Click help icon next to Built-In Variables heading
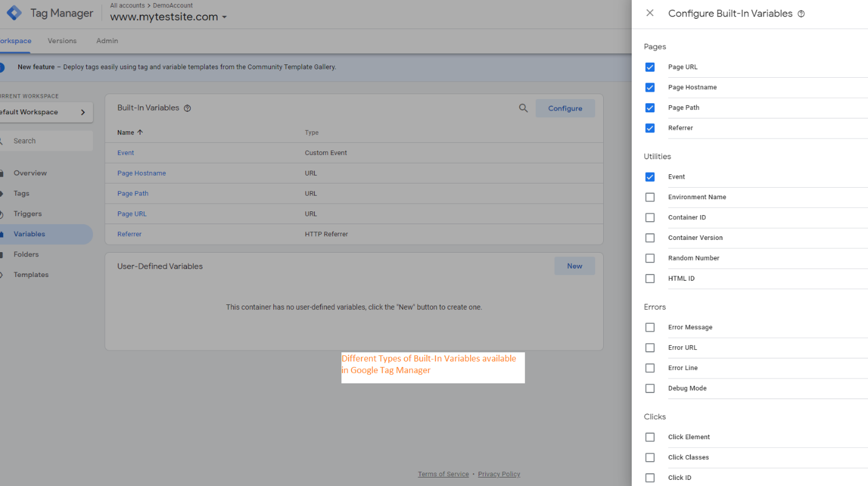 click(x=187, y=108)
